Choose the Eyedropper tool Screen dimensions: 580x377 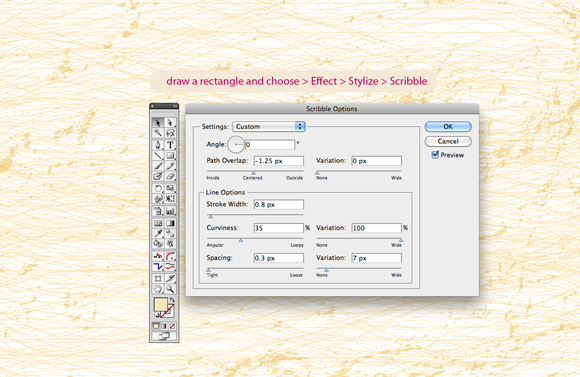tap(158, 233)
